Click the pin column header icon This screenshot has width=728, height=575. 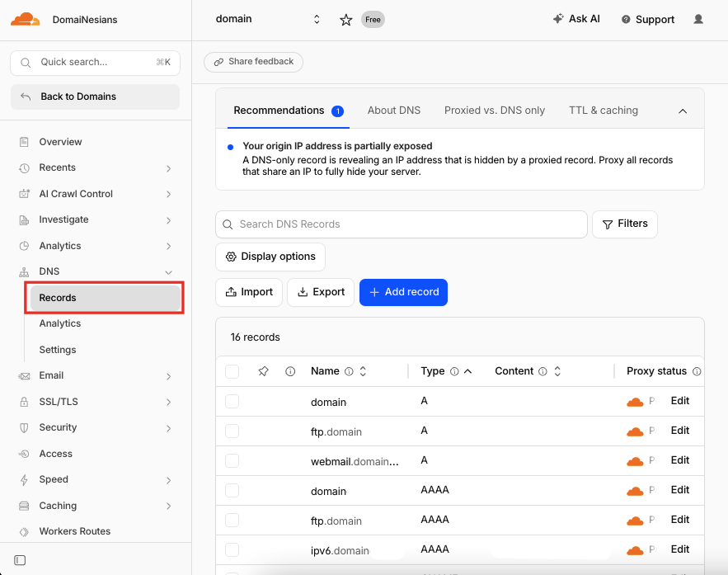263,371
